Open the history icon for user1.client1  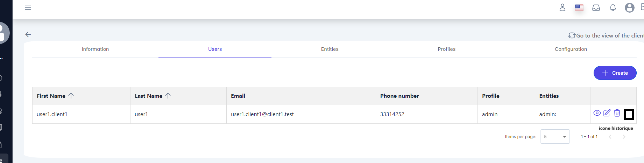click(x=628, y=113)
